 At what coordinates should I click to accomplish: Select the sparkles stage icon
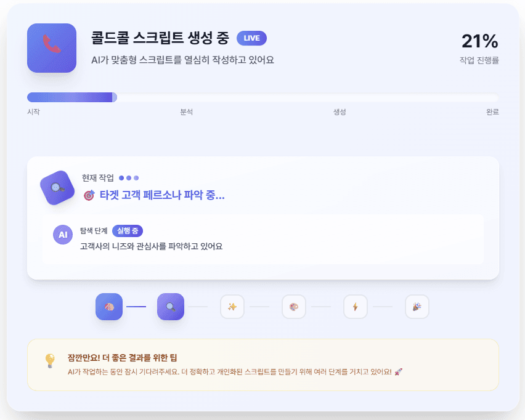(232, 307)
